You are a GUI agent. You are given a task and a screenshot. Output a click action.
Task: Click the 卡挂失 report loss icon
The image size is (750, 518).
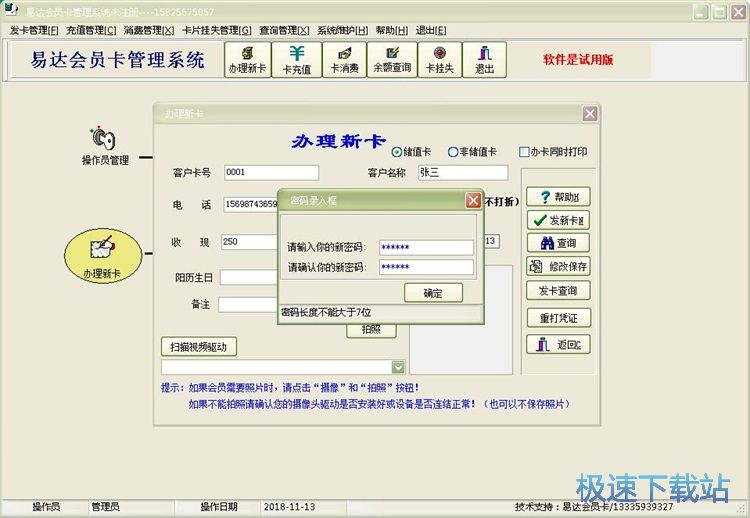pos(439,59)
